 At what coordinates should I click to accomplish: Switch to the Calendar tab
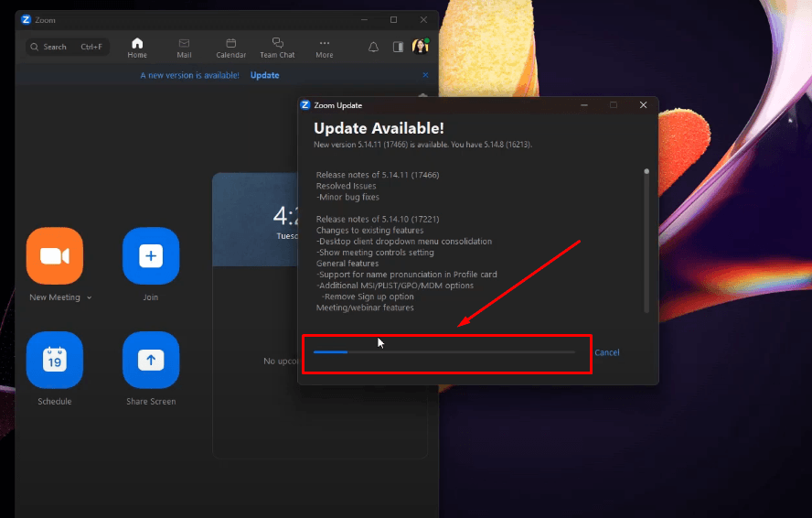[x=231, y=48]
